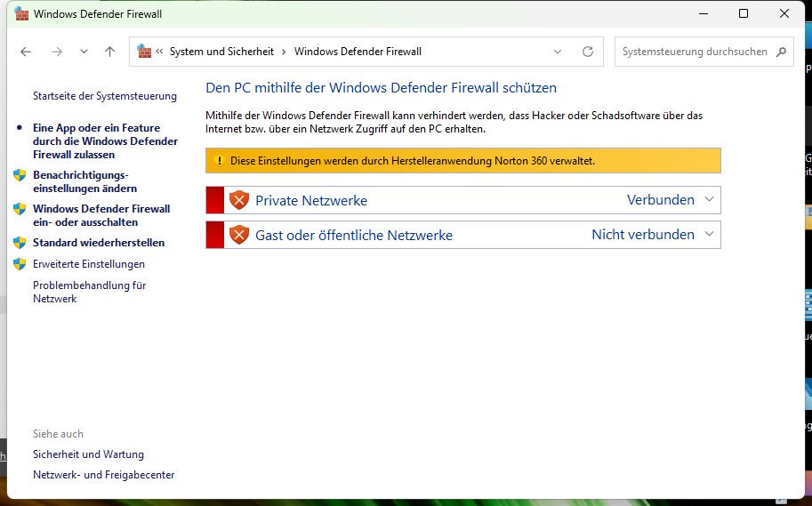Open Windows Defender Firewall ein- oder ausschalten
This screenshot has width=812, height=506.
coord(101,215)
